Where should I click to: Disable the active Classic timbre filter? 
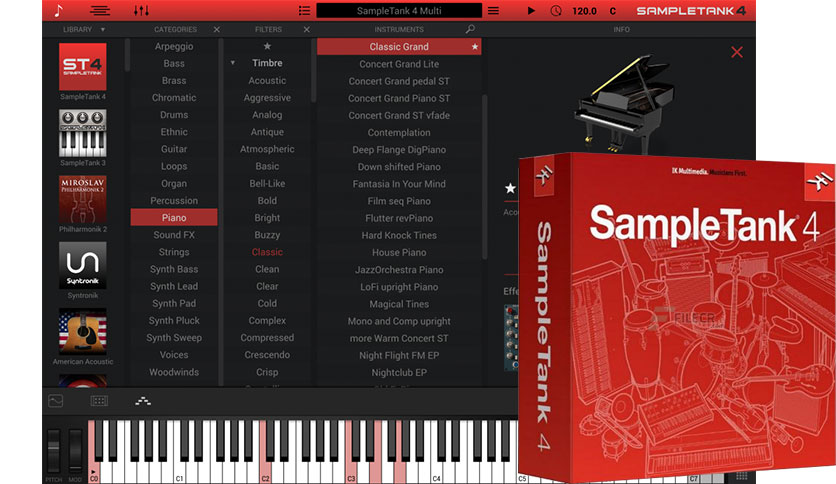pos(267,252)
